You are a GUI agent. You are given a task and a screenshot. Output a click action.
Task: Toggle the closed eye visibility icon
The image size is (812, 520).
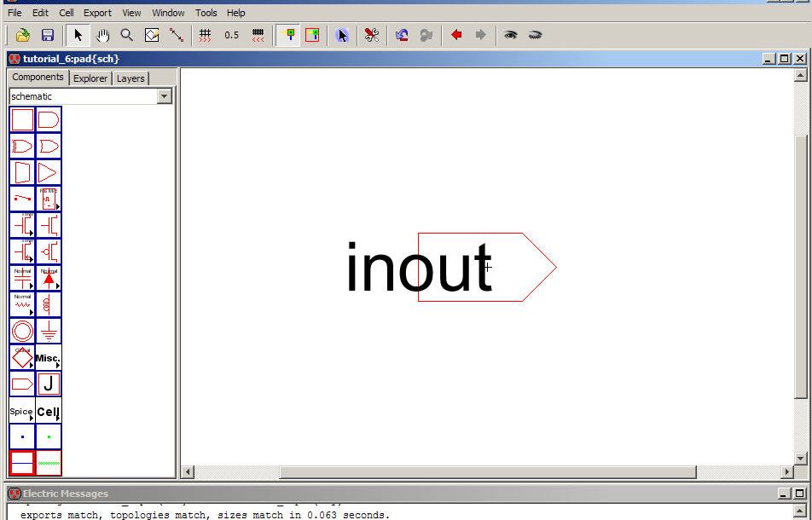(x=535, y=35)
